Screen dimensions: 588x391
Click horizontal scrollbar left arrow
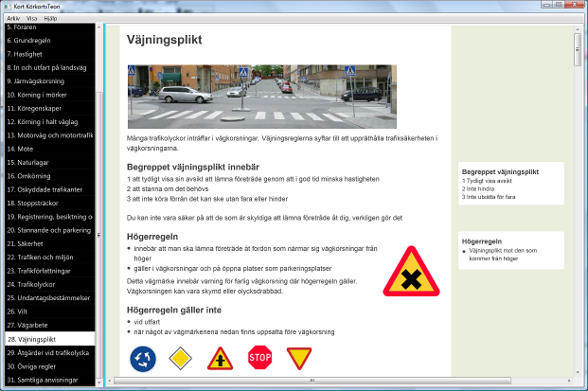coord(110,381)
